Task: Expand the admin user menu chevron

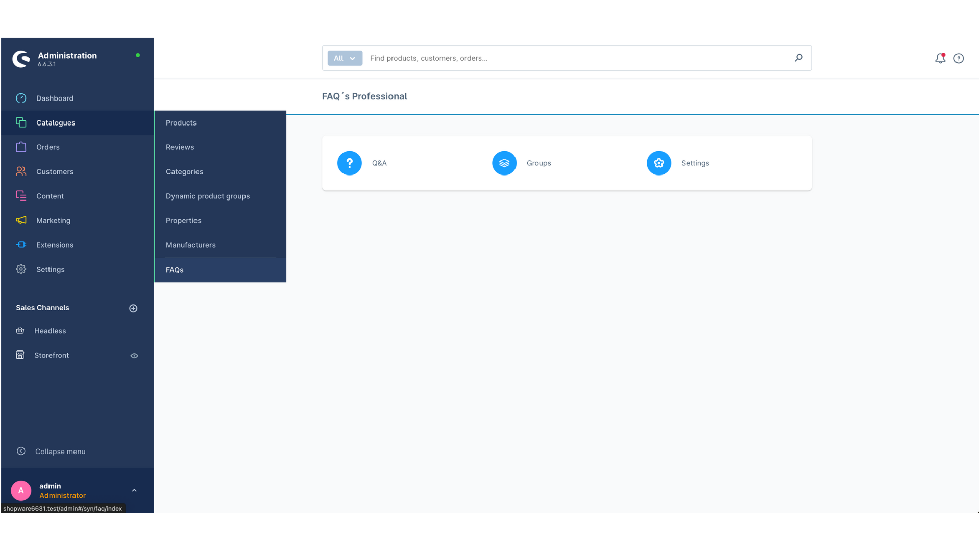Action: pos(134,491)
